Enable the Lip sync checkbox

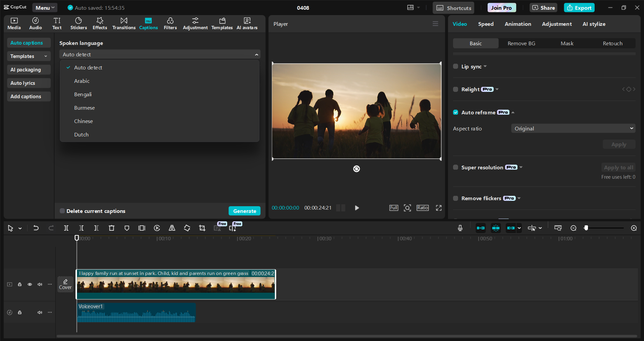click(455, 66)
